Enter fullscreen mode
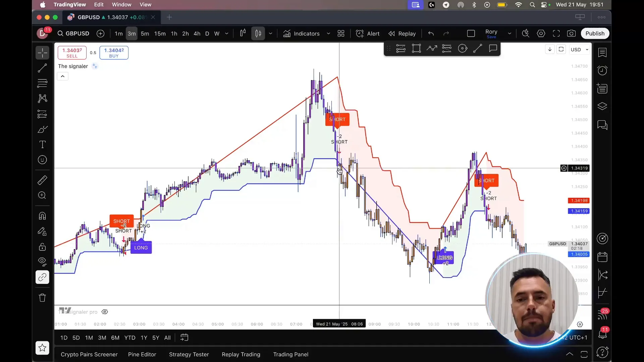644x362 pixels. [x=556, y=34]
